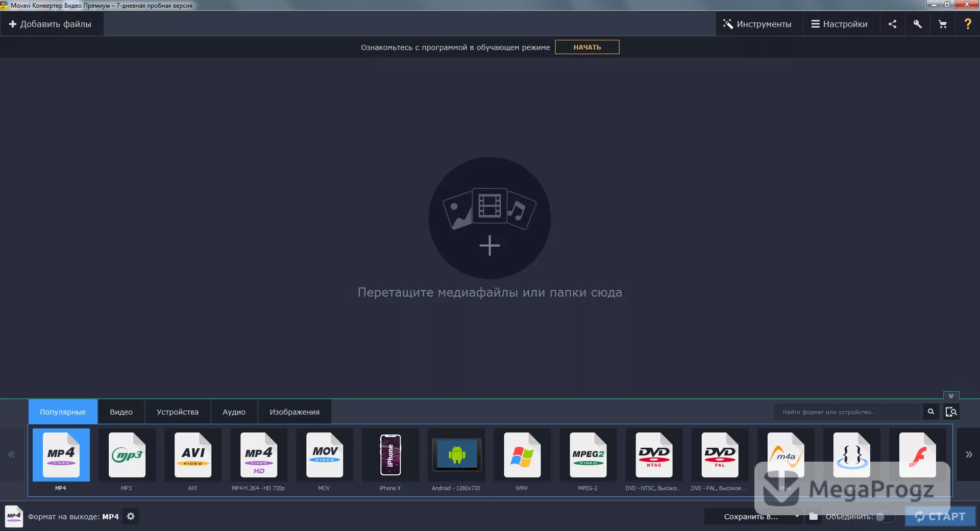Open the shopping cart purchase icon
The height and width of the screenshot is (531, 980).
942,24
